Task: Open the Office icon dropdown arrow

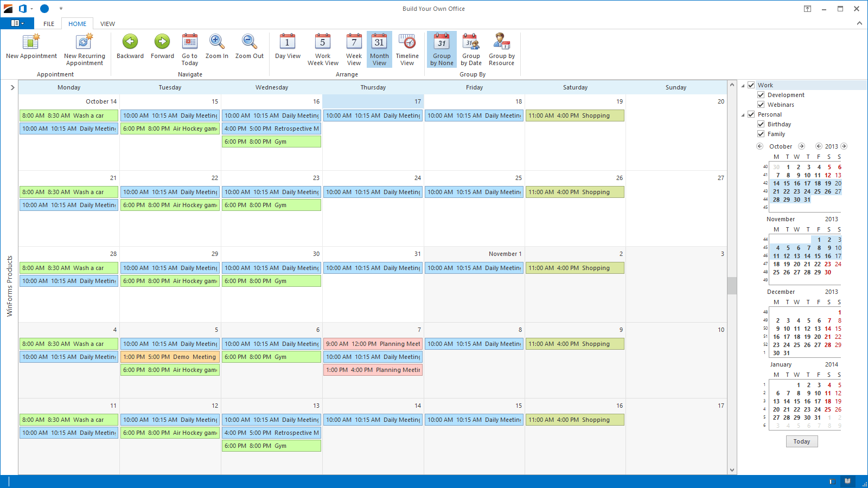Action: point(31,9)
